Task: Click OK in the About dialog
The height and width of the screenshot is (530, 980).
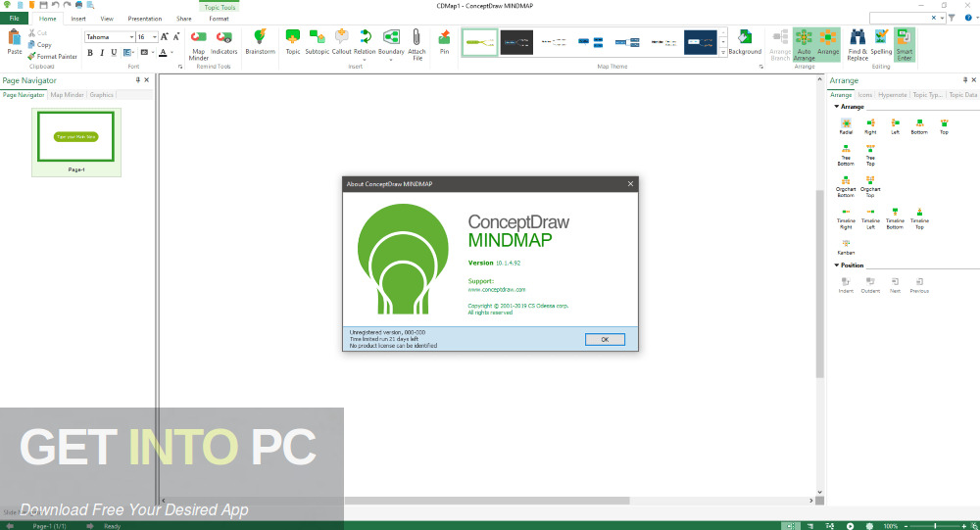Action: 605,339
